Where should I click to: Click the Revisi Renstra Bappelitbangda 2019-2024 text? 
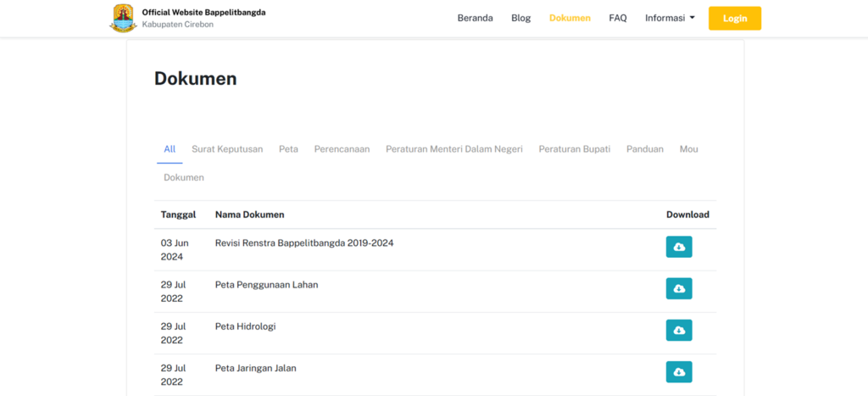click(304, 243)
